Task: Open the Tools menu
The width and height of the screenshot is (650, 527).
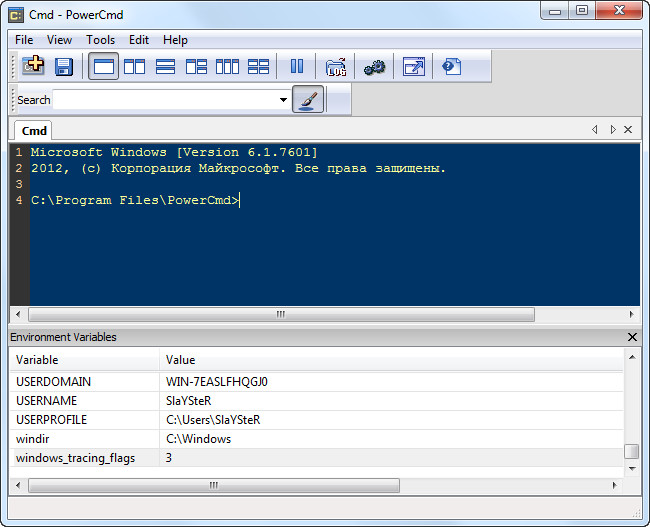Action: (x=100, y=40)
